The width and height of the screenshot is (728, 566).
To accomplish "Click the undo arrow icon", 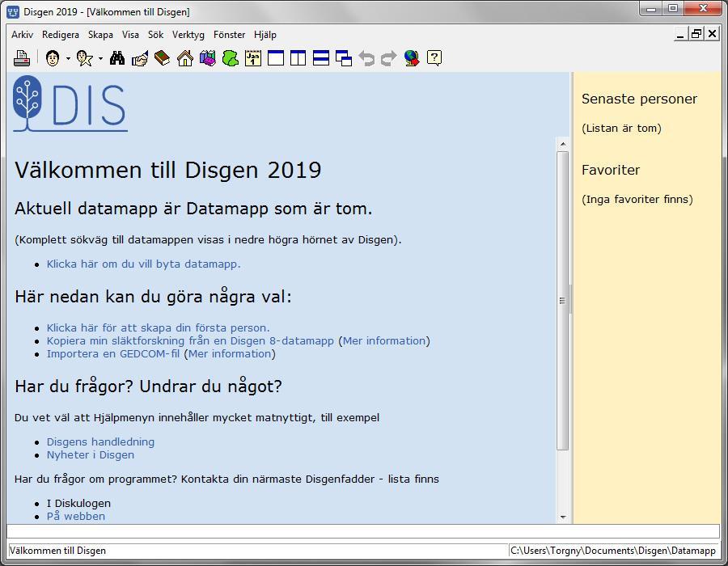I will (x=366, y=58).
